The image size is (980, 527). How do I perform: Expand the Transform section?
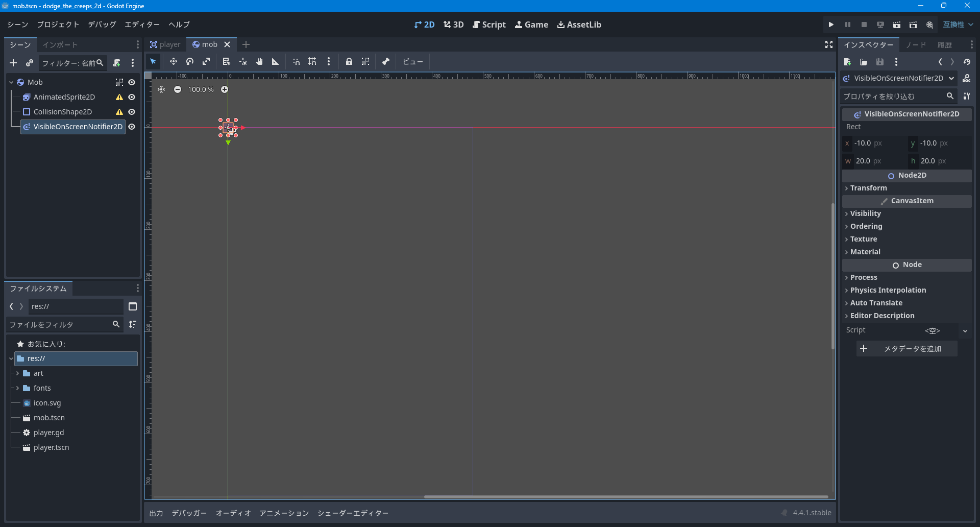(907, 188)
